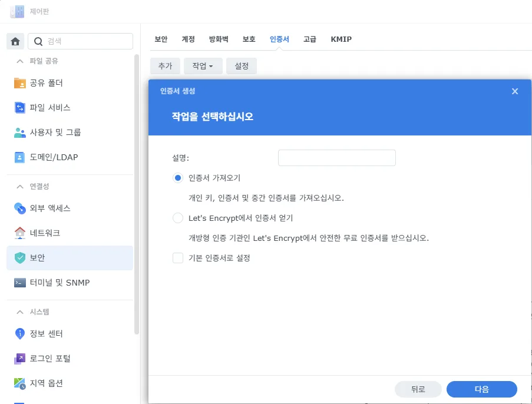
Task: Switch to the KMIP tab
Action: pyautogui.click(x=341, y=39)
